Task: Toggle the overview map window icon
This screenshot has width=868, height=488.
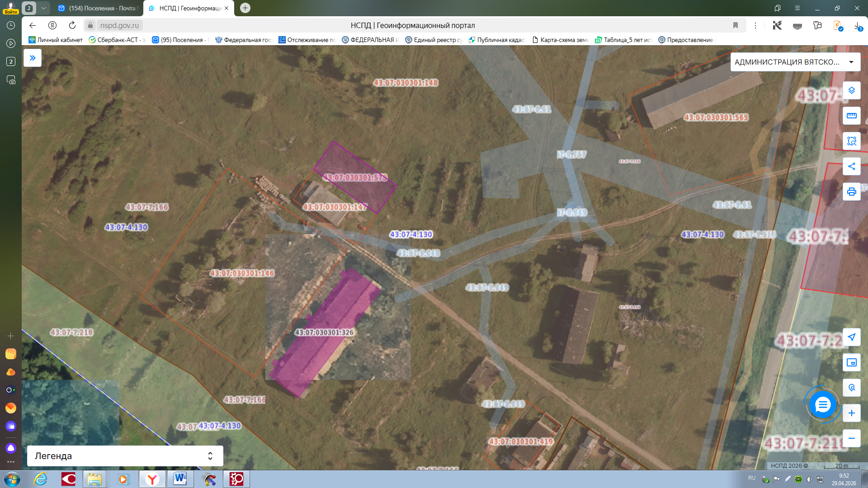Action: pyautogui.click(x=851, y=362)
